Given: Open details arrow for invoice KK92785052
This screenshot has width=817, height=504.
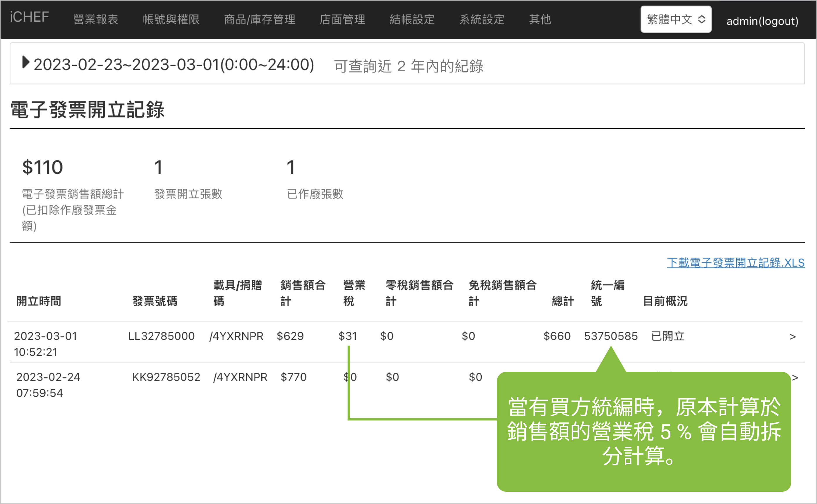Looking at the screenshot, I should click(x=795, y=377).
